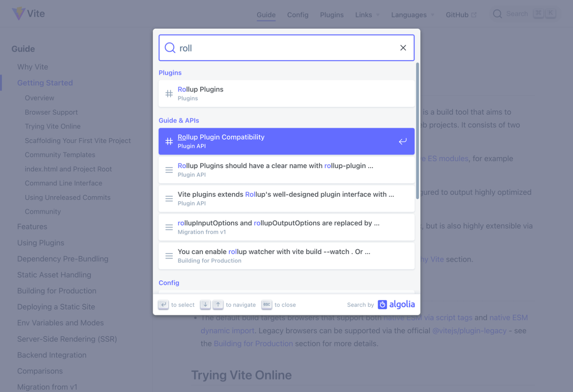Click lines icon of 'Vite plugins extends' result
Viewport: 573px width, 392px height.
point(169,198)
